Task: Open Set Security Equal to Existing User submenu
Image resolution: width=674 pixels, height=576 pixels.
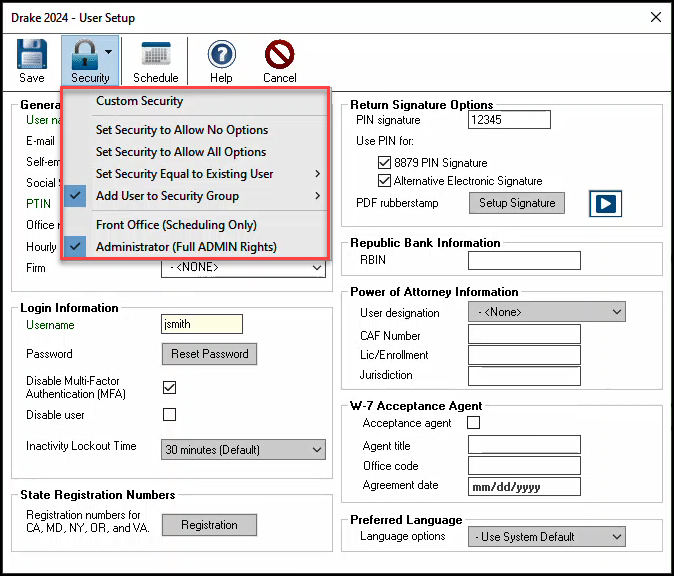Action: (195, 174)
